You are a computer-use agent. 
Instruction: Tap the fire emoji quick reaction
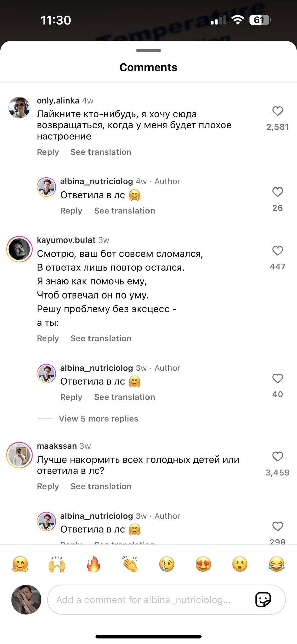[x=94, y=564]
